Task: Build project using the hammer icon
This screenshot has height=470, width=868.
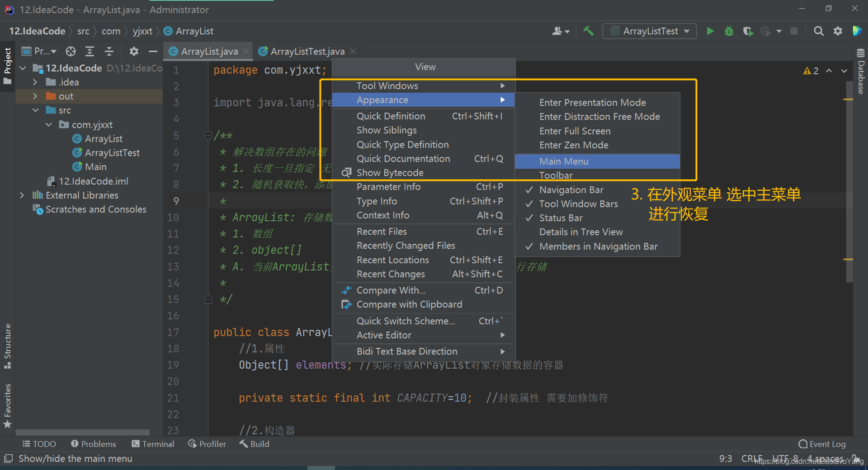Action: pos(588,31)
